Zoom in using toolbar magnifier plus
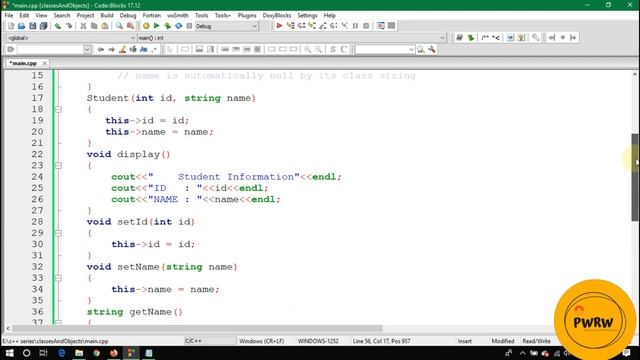This screenshot has height=360, width=640. coord(307,49)
